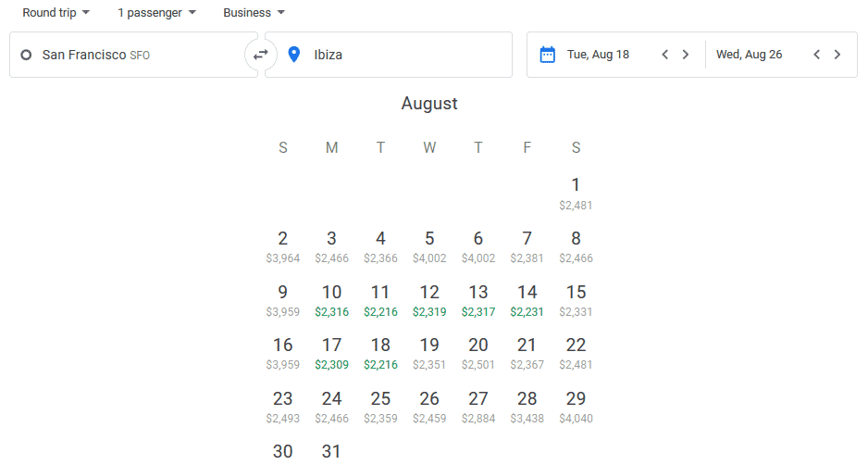
Task: Edit the San Francisco SFO origin field
Action: [133, 55]
